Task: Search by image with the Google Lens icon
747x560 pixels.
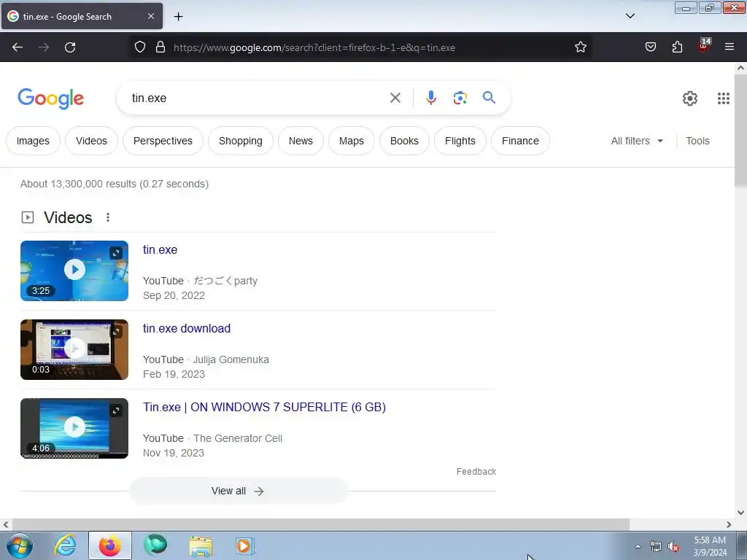Action: point(460,98)
